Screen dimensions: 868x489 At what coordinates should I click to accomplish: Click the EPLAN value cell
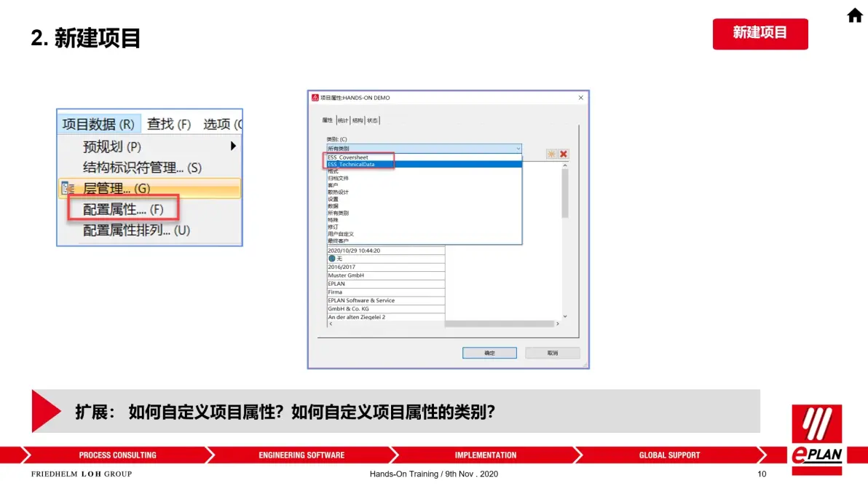(x=386, y=283)
